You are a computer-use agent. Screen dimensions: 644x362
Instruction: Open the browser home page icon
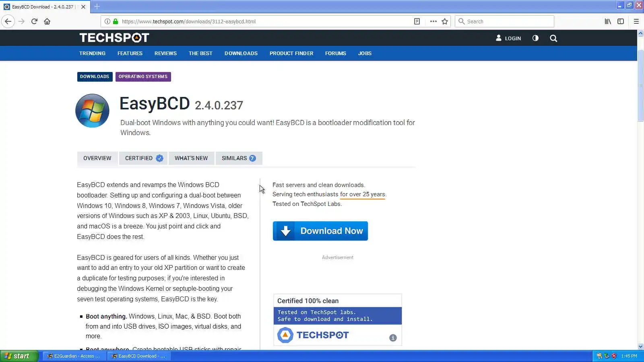coord(47,21)
